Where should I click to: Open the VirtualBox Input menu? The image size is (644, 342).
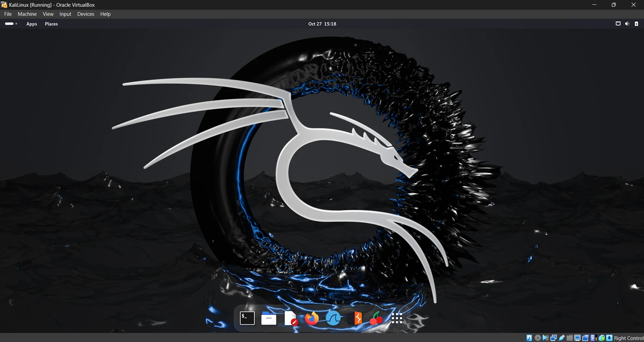[65, 14]
